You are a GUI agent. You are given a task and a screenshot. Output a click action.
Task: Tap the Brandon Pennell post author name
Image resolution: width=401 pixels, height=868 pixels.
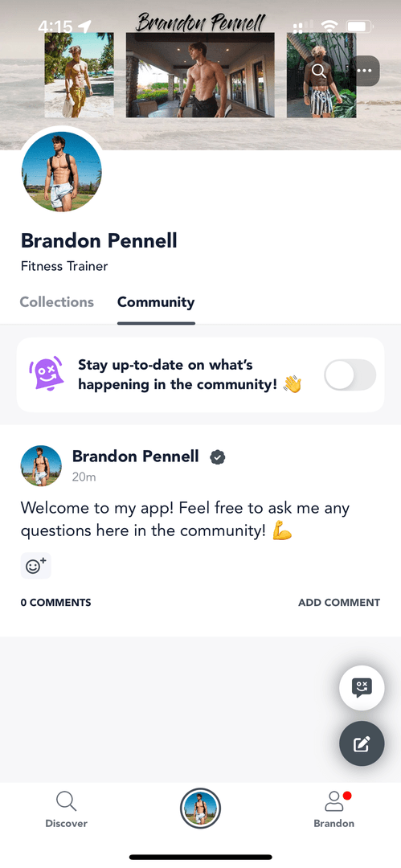pyautogui.click(x=136, y=457)
